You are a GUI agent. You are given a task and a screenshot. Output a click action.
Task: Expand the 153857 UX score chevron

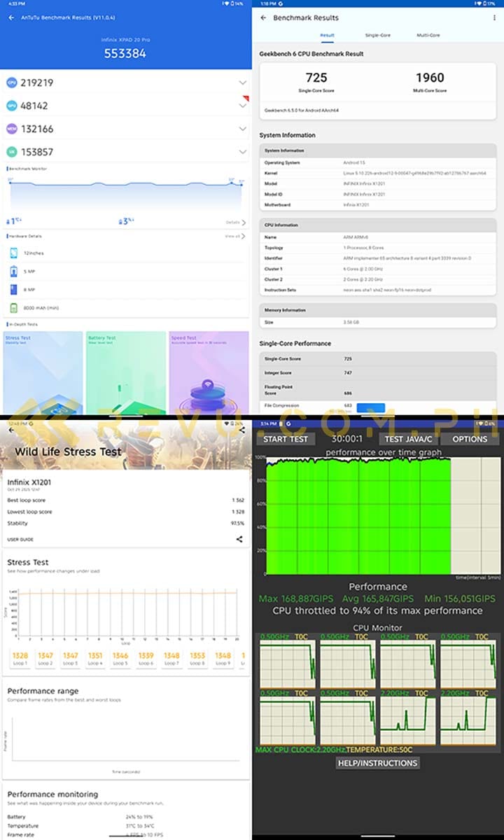242,152
